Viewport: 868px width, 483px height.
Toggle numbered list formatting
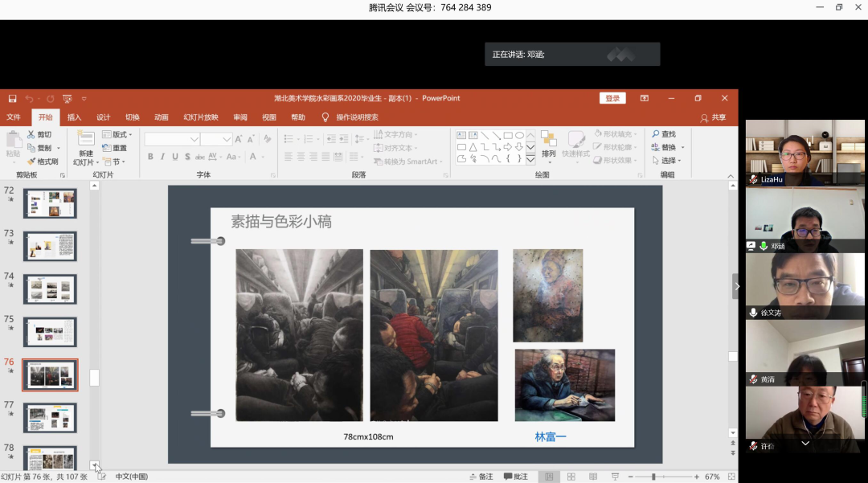click(x=309, y=139)
